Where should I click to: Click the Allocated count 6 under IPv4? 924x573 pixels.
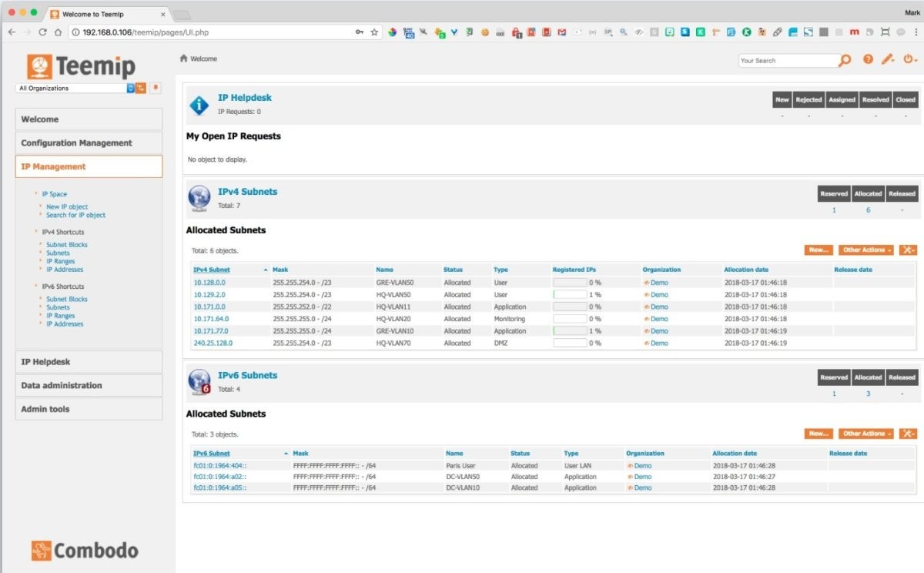(868, 210)
